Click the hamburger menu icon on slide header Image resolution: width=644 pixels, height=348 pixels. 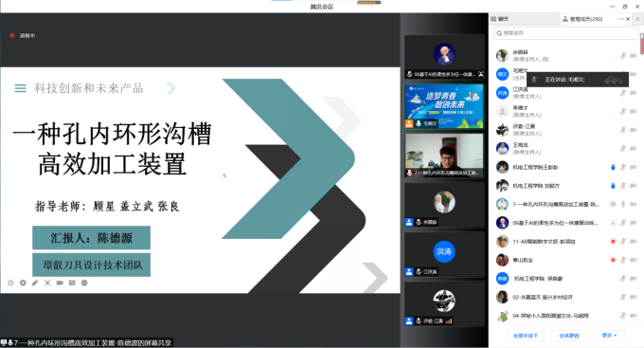[x=21, y=88]
